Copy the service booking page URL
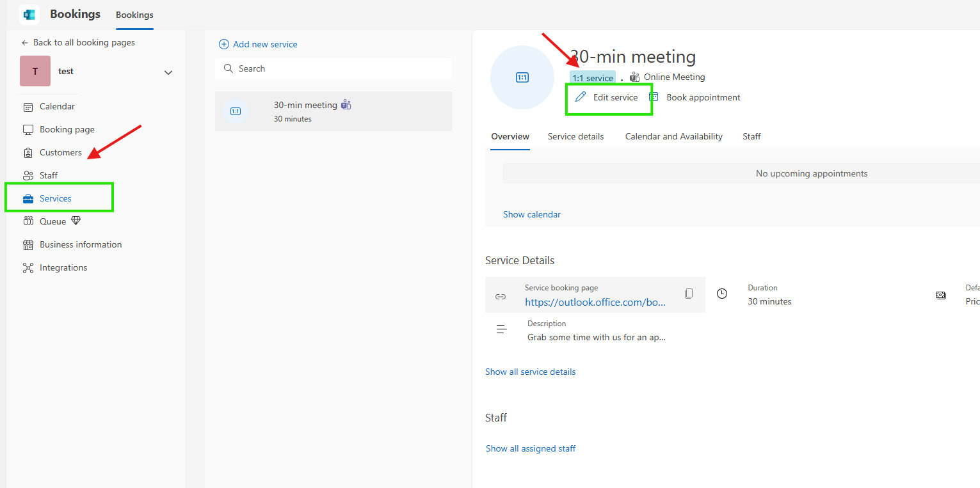980x488 pixels. coord(689,294)
